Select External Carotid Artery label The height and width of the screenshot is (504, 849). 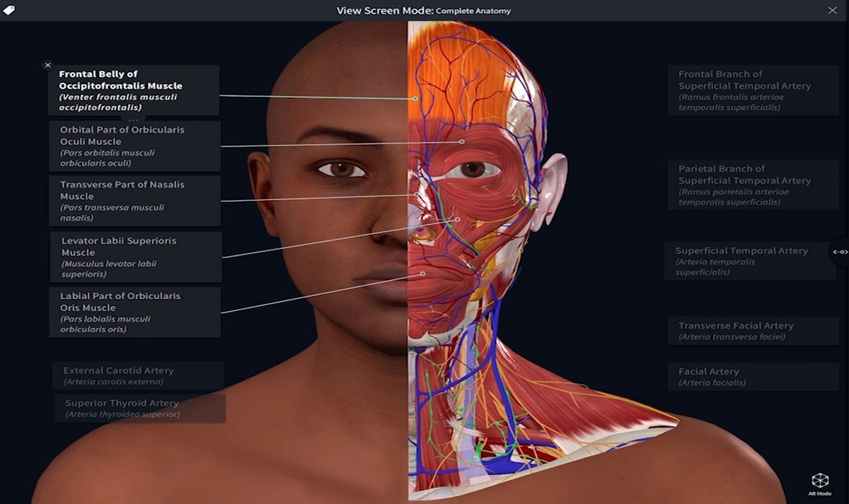(x=138, y=375)
